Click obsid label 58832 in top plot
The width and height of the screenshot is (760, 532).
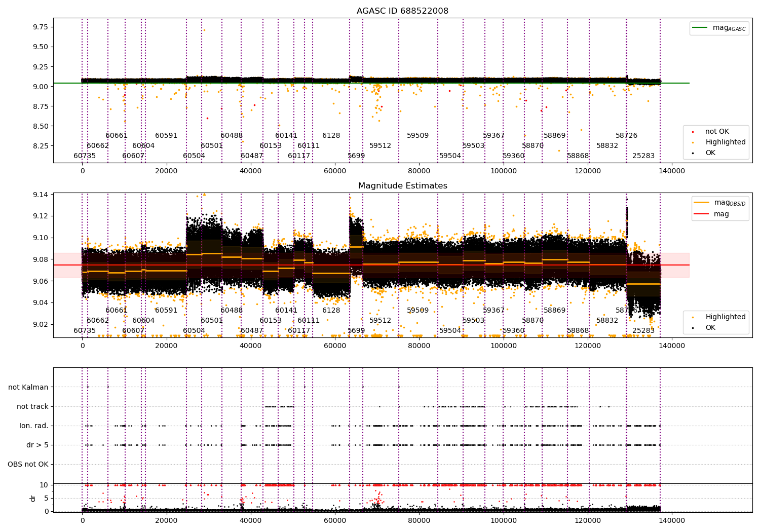pyautogui.click(x=607, y=146)
